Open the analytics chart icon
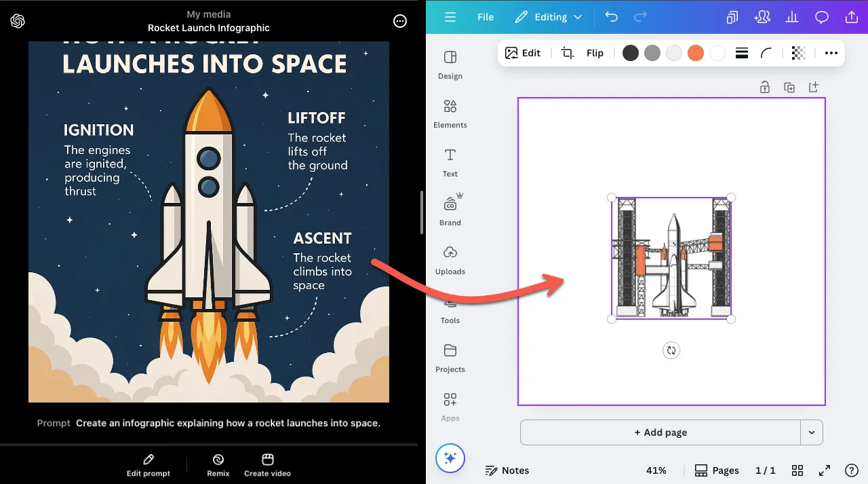868x484 pixels. (792, 17)
